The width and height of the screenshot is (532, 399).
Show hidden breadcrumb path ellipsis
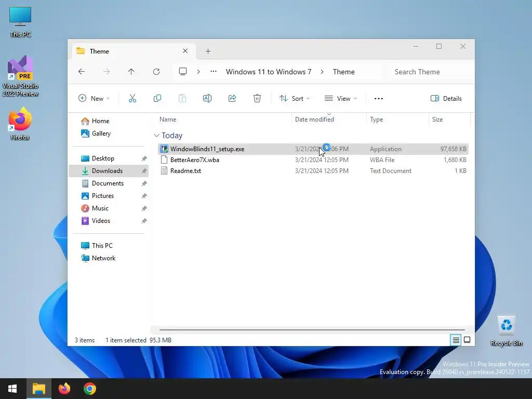(214, 72)
